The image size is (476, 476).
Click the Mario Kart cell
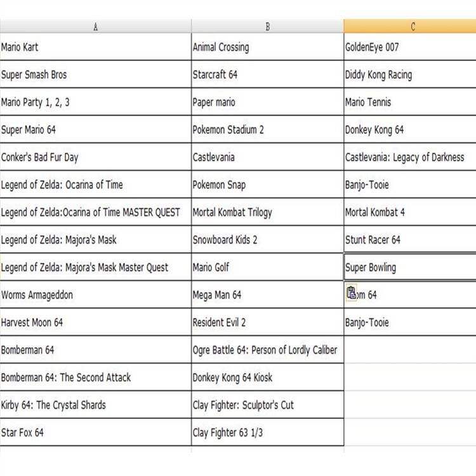point(95,47)
